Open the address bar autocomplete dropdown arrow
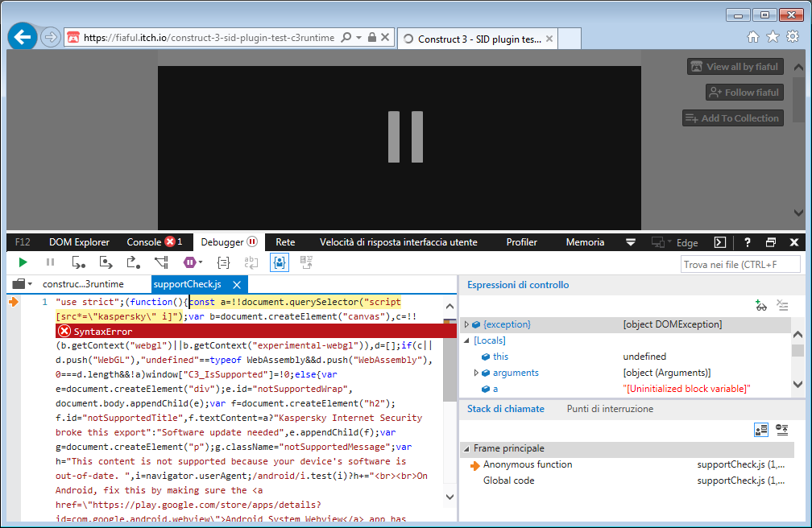 click(x=359, y=37)
